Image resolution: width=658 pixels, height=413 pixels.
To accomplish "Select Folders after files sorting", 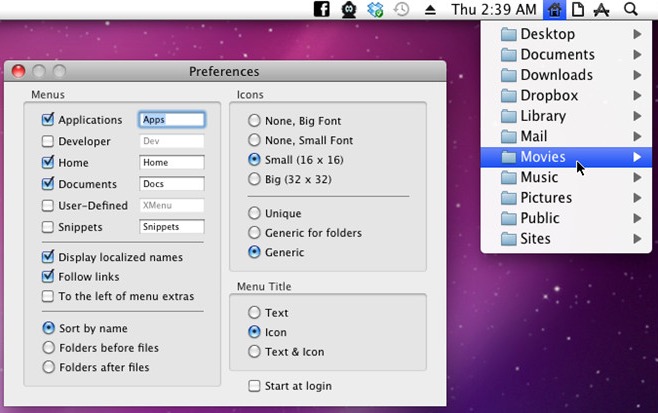I will 49,367.
